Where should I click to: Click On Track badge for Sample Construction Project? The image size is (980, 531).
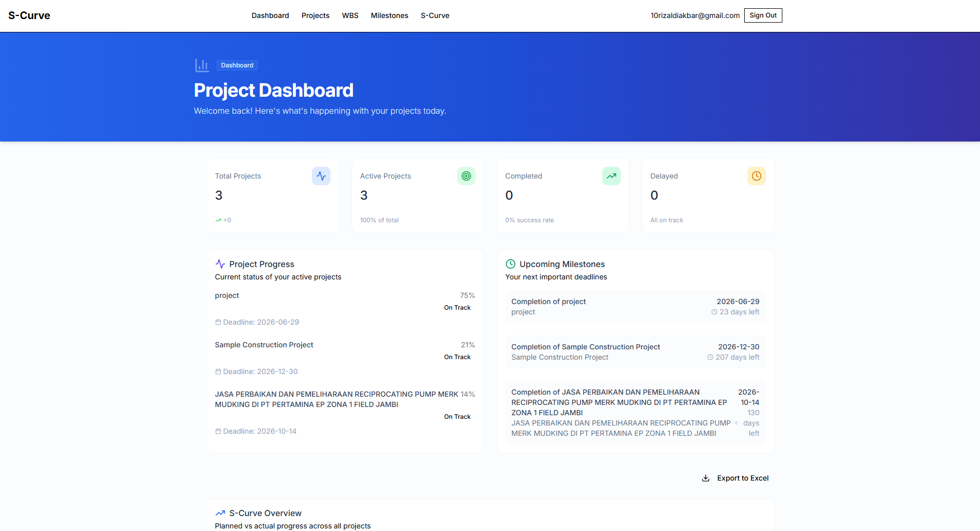458,357
